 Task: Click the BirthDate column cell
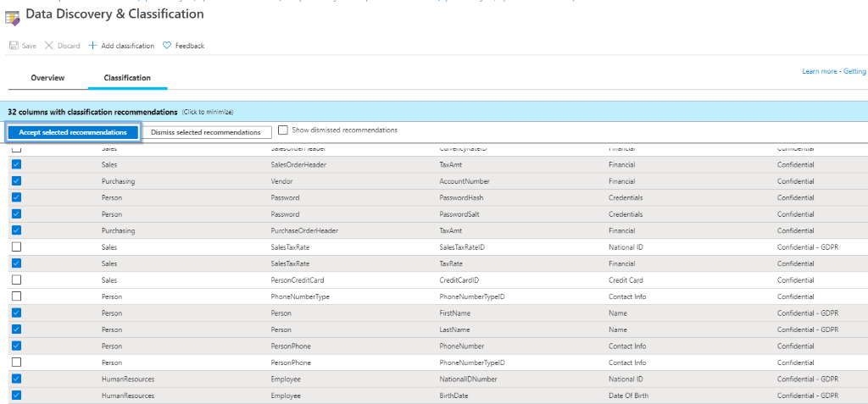(453, 396)
